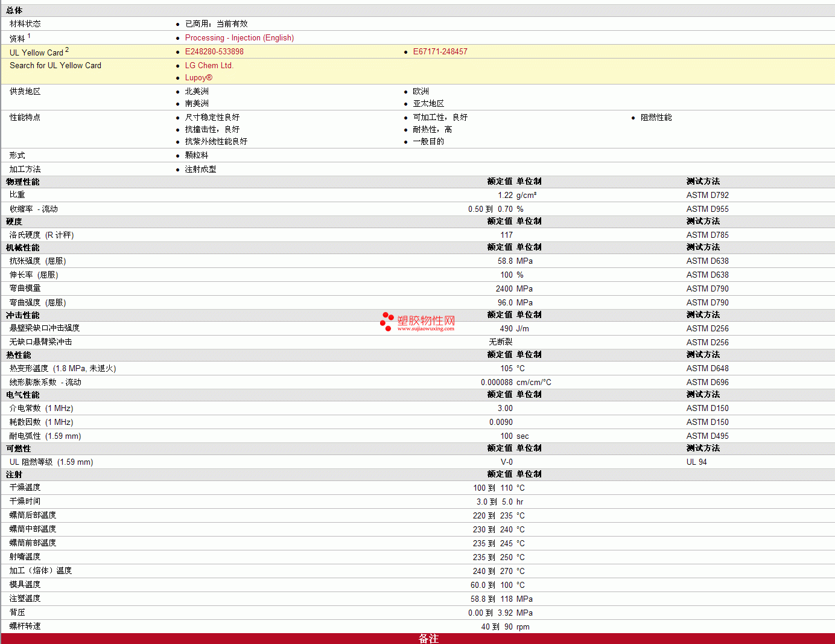Click the "抗撞击性, 良好" feature
The height and width of the screenshot is (644, 835).
point(212,130)
